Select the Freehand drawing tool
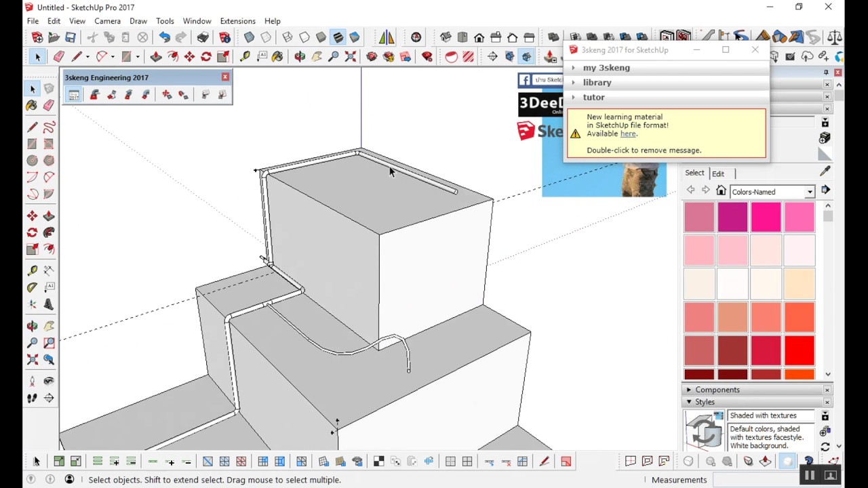 (x=49, y=127)
